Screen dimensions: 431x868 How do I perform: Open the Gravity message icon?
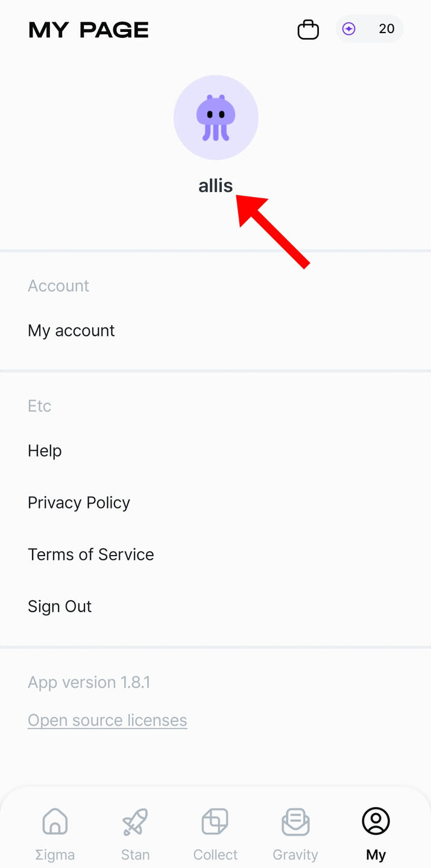(x=295, y=822)
